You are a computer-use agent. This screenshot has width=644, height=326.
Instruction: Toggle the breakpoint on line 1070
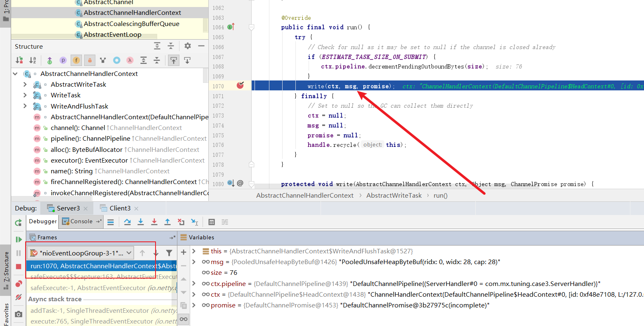pos(240,86)
